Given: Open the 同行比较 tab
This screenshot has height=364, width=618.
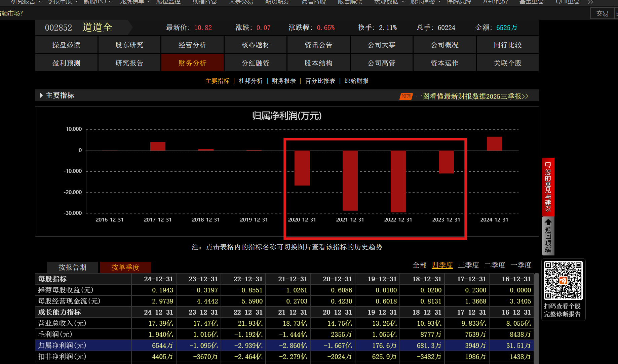Looking at the screenshot, I should (508, 45).
